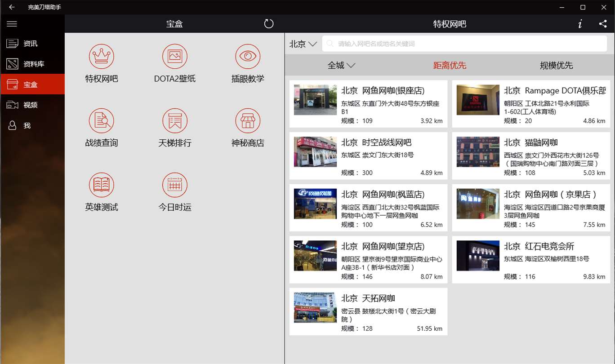Image resolution: width=615 pixels, height=364 pixels.
Task: Open the 猫鼬网咖 photo thumbnail
Action: 478,152
